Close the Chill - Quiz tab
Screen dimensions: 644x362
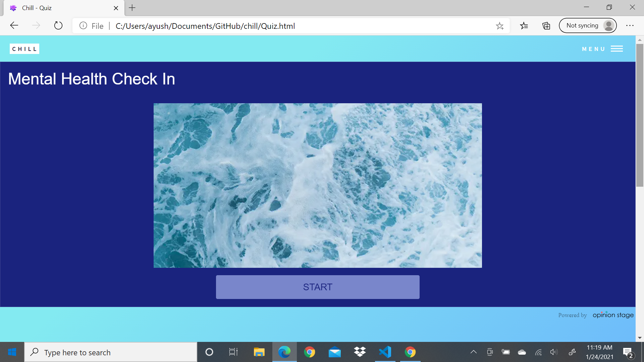[x=116, y=8]
